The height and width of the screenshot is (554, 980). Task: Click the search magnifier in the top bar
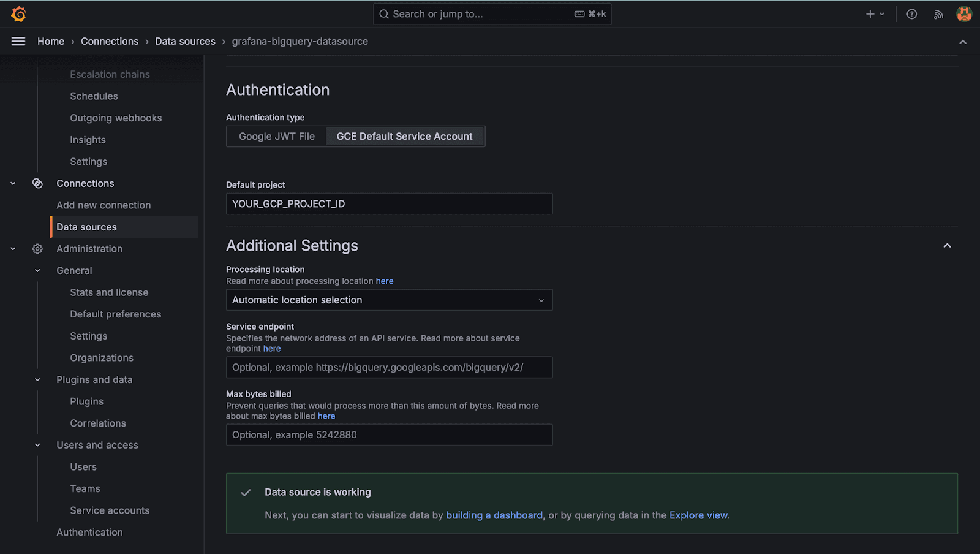click(x=383, y=13)
